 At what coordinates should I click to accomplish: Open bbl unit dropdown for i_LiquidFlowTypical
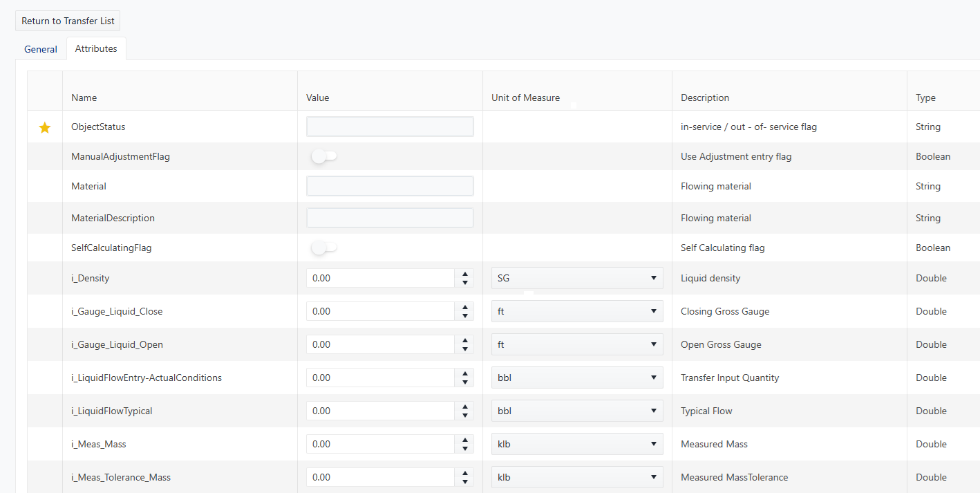coord(576,411)
